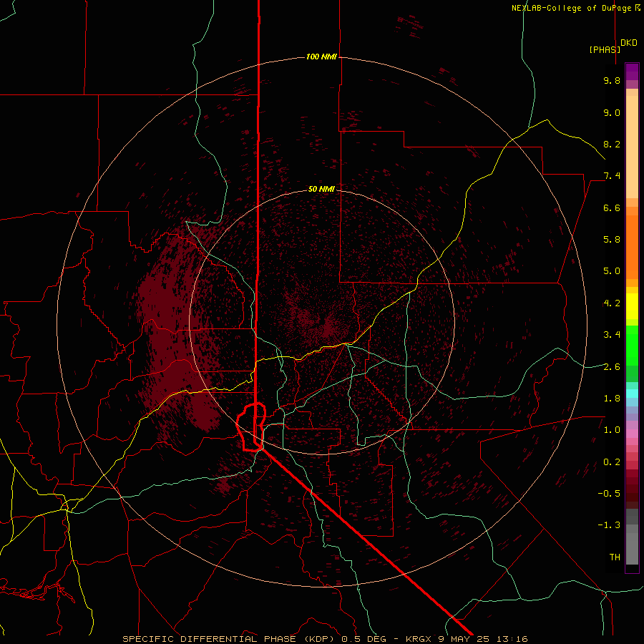The width and height of the screenshot is (644, 644).
Task: Click the -1.3 value on the color scale
Action: [609, 525]
